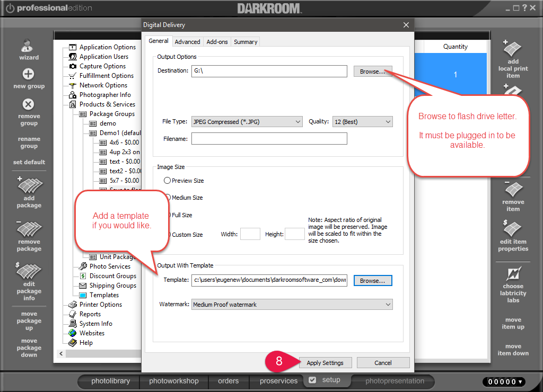The height and width of the screenshot is (392, 543).
Task: Click move item up
Action: click(x=513, y=323)
